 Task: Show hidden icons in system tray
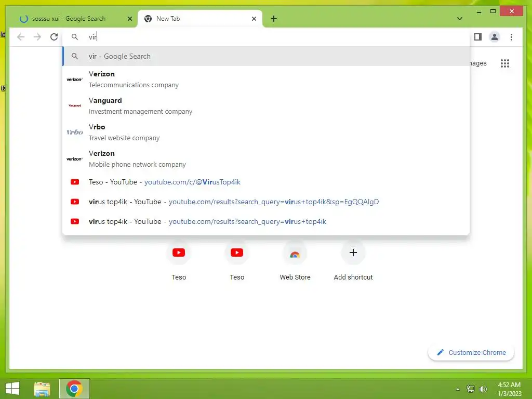[x=458, y=389]
